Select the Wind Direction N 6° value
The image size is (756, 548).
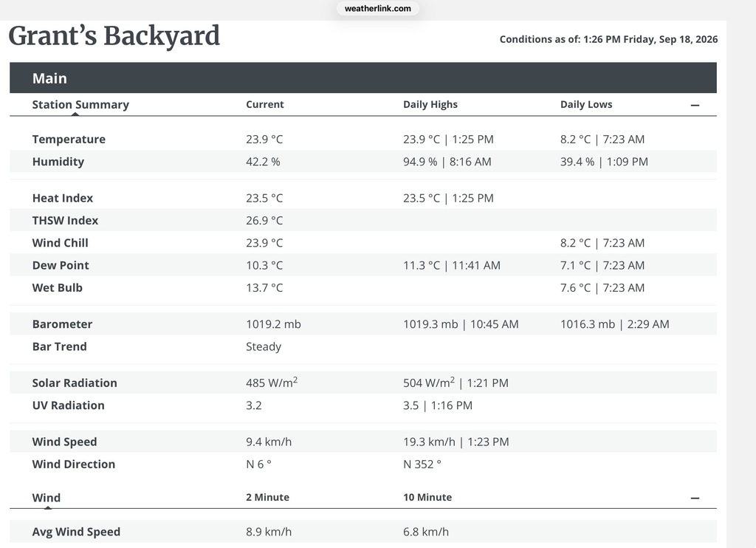(258, 464)
